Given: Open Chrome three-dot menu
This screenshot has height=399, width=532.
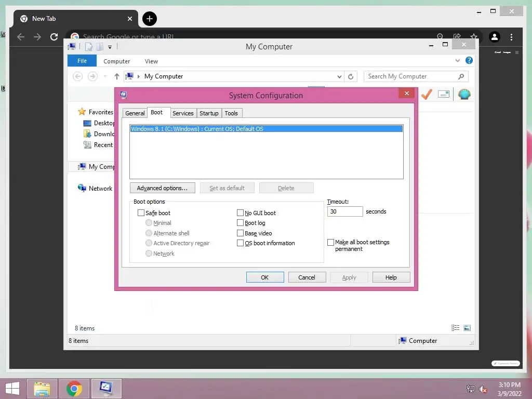Looking at the screenshot, I should [511, 37].
